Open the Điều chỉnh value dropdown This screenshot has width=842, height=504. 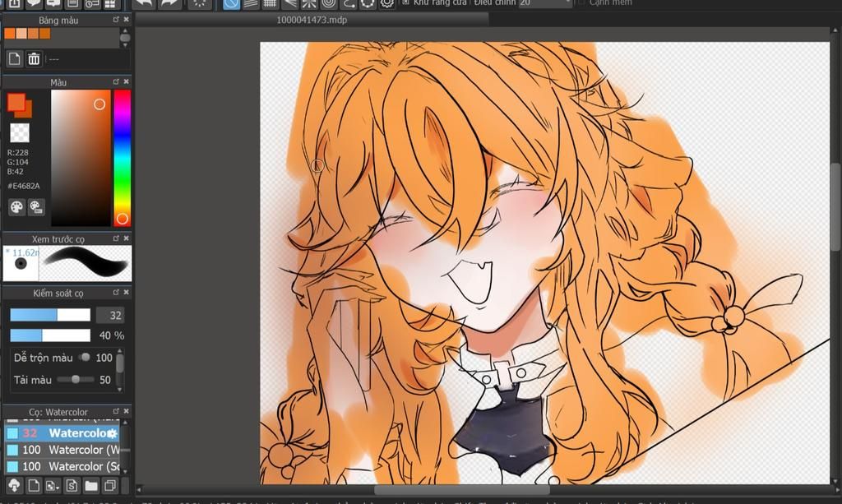(x=544, y=2)
